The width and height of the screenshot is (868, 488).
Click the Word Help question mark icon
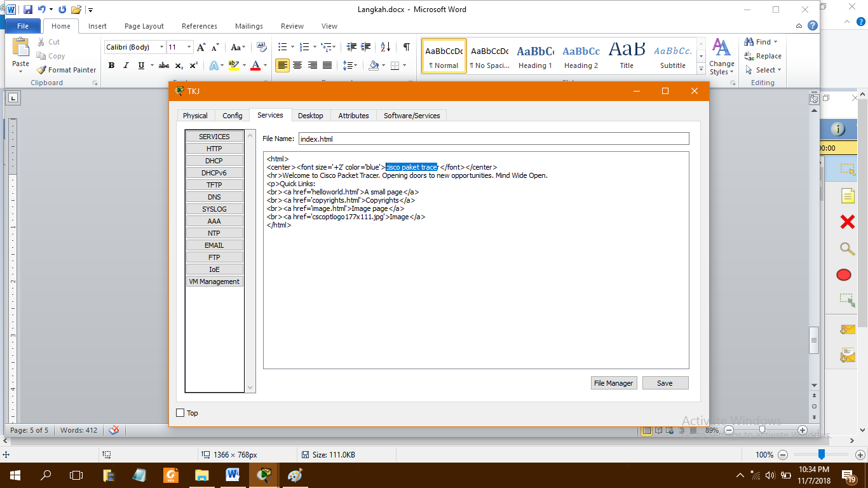click(x=812, y=26)
